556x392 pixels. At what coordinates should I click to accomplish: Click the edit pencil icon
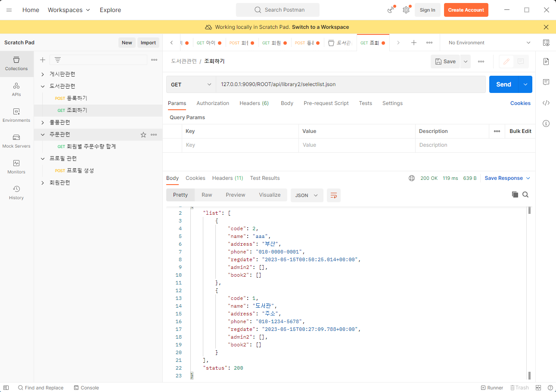(506, 62)
